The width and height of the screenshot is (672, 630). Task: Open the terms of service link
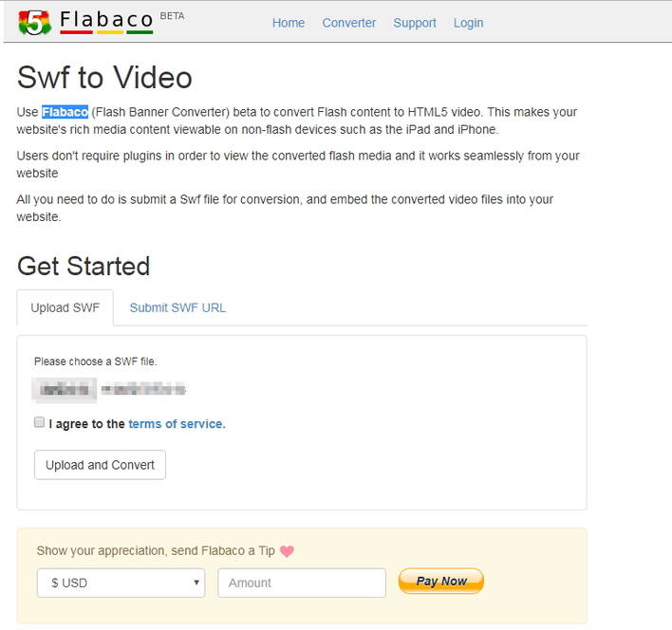click(x=177, y=423)
